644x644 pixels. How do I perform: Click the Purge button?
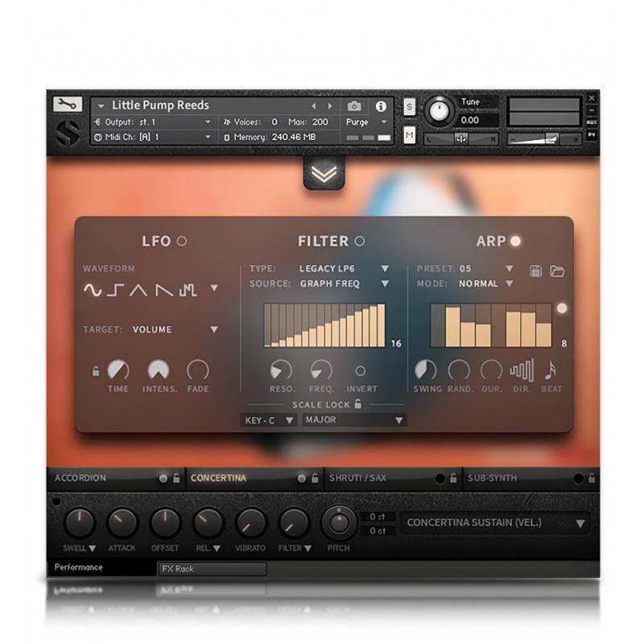click(366, 122)
